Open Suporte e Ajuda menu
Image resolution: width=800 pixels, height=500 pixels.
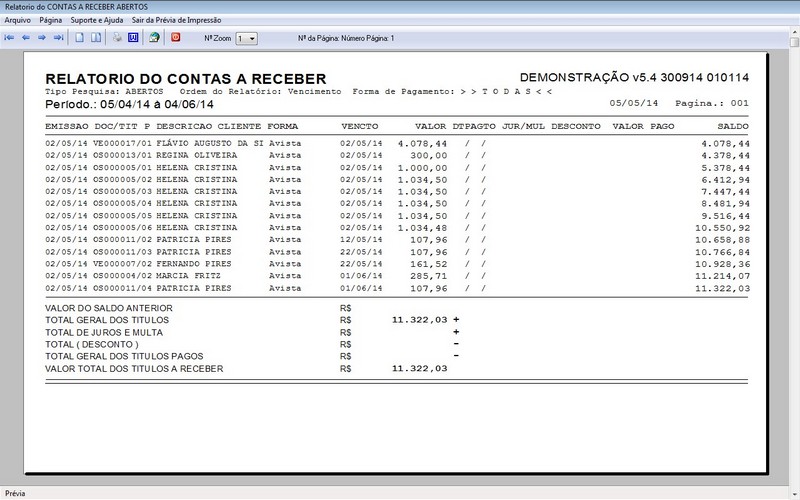97,20
